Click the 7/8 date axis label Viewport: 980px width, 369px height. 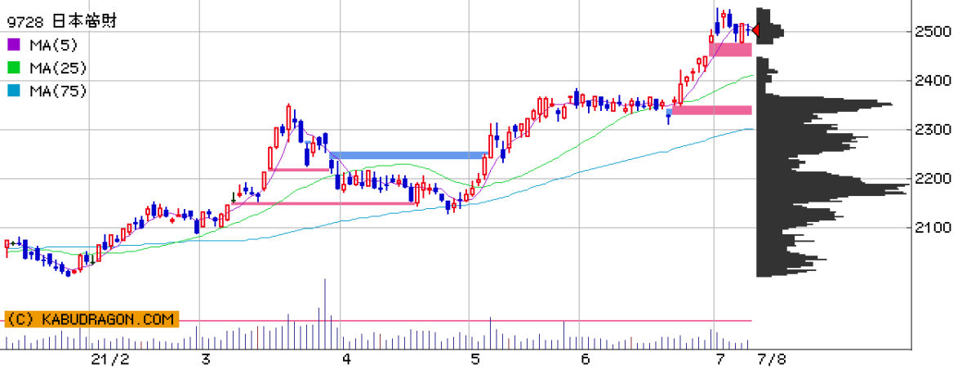(771, 359)
